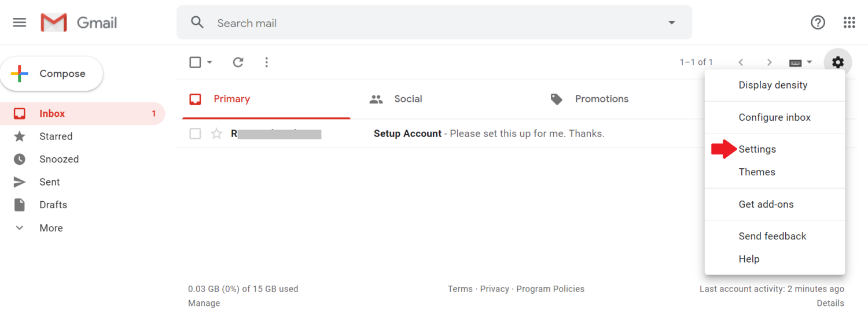Image resolution: width=868 pixels, height=318 pixels.
Task: Open the input tools keyboard selector
Action: pos(801,62)
